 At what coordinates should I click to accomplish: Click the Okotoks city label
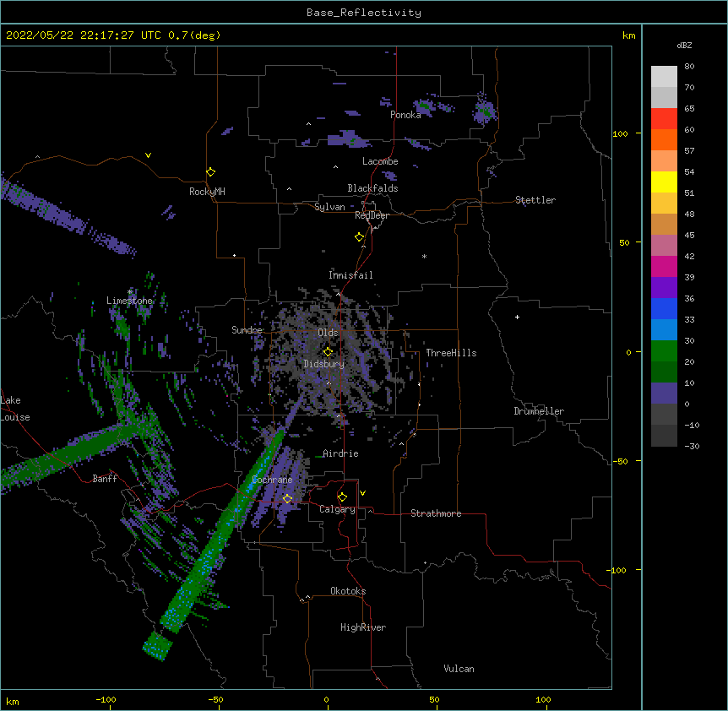coord(348,591)
